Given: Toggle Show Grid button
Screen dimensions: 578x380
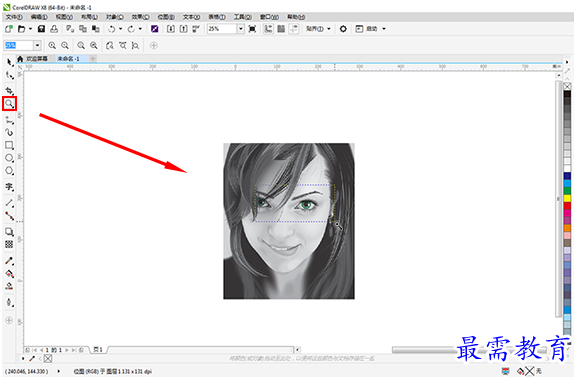Looking at the screenshot, I should (x=281, y=29).
